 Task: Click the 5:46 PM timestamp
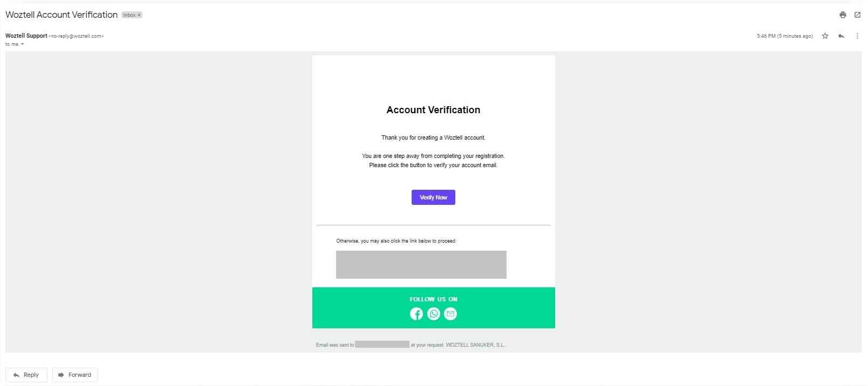click(x=784, y=36)
